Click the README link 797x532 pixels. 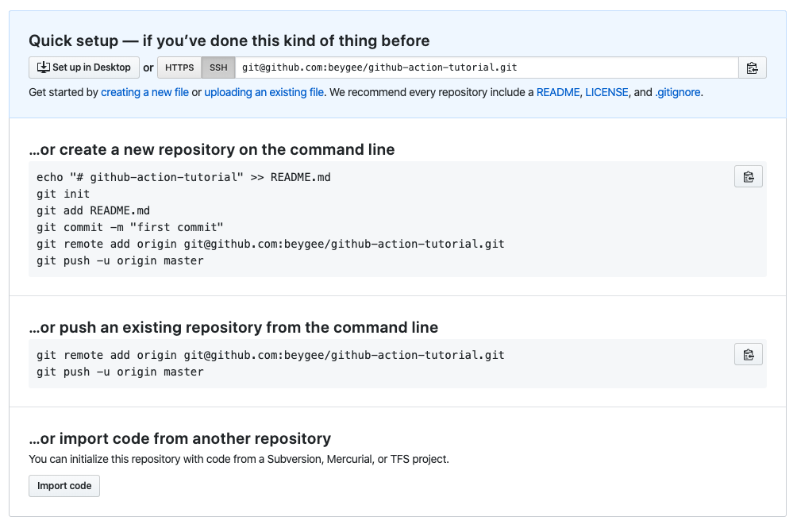pyautogui.click(x=558, y=92)
